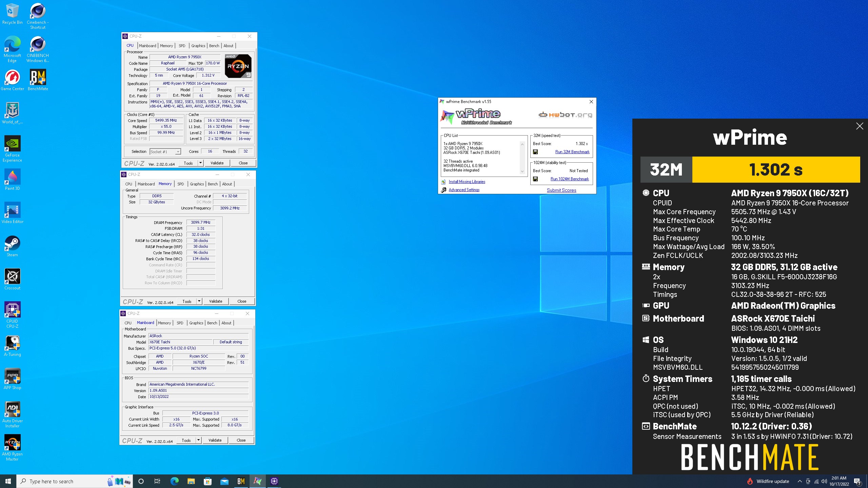
Task: Open About tab in Memory CPU-Z window
Action: 227,184
